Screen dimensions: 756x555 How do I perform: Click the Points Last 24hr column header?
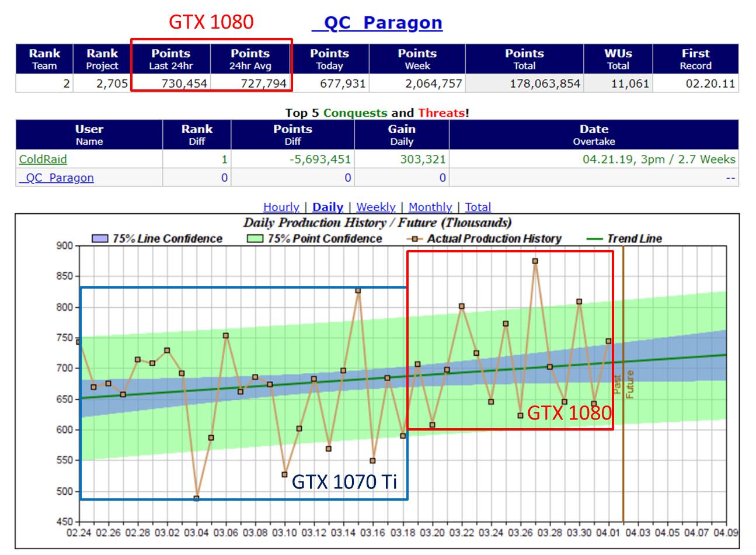click(170, 59)
